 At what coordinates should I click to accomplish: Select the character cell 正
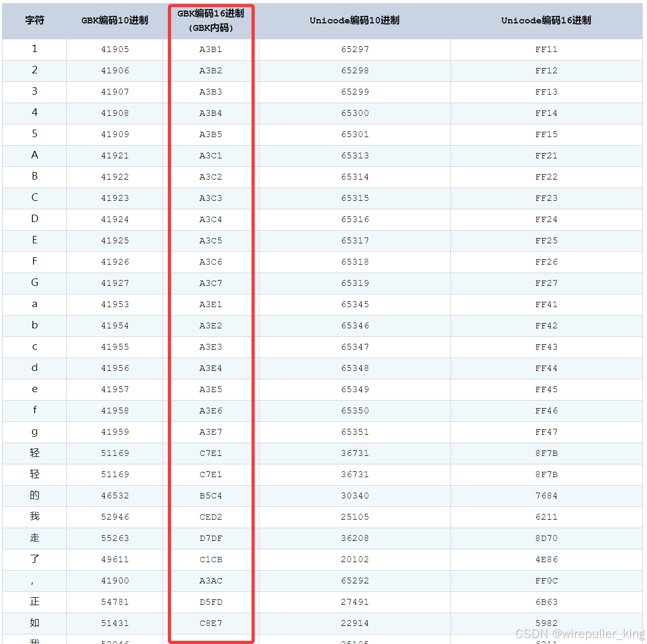pos(35,602)
